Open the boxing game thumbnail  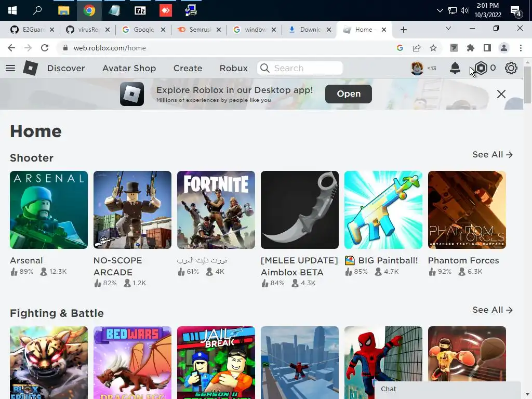pos(467,354)
